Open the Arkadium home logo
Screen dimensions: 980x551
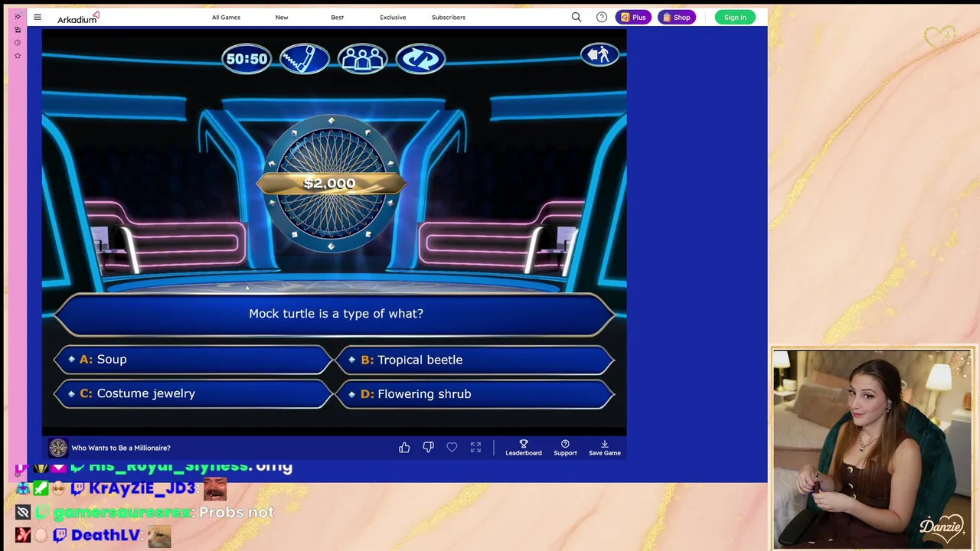[x=77, y=18]
